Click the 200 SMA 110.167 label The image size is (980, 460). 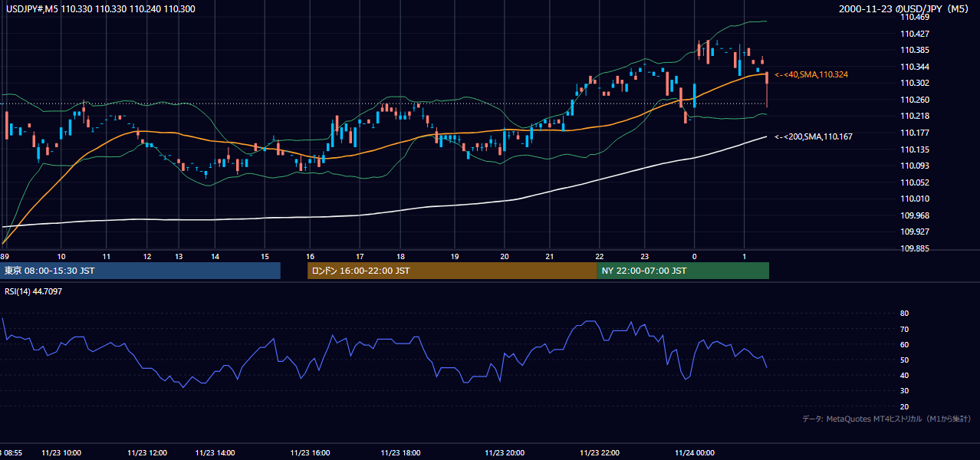tap(814, 136)
